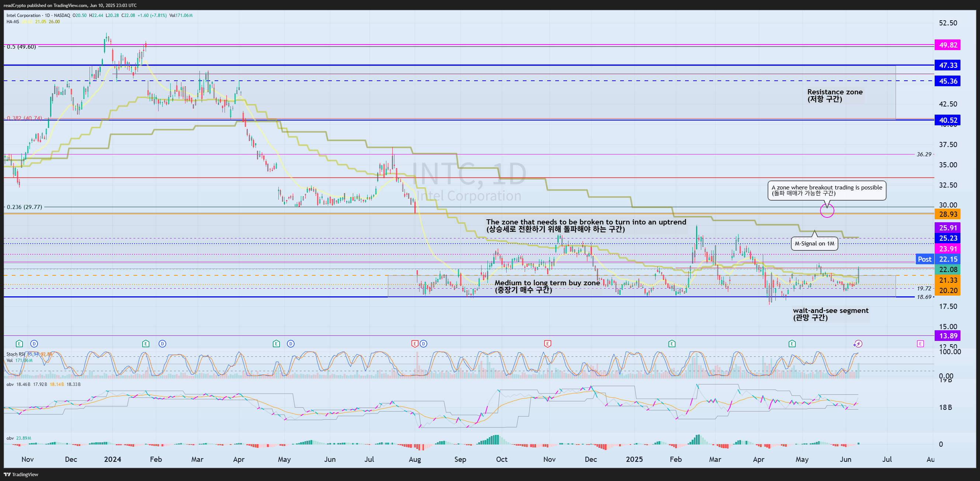
Task: Click the blue 25.23 price label
Action: (x=947, y=238)
